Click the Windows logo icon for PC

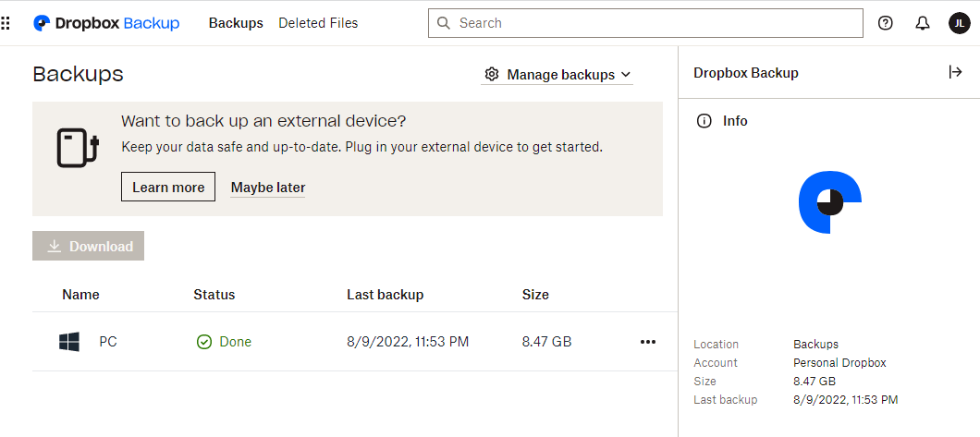pos(69,342)
